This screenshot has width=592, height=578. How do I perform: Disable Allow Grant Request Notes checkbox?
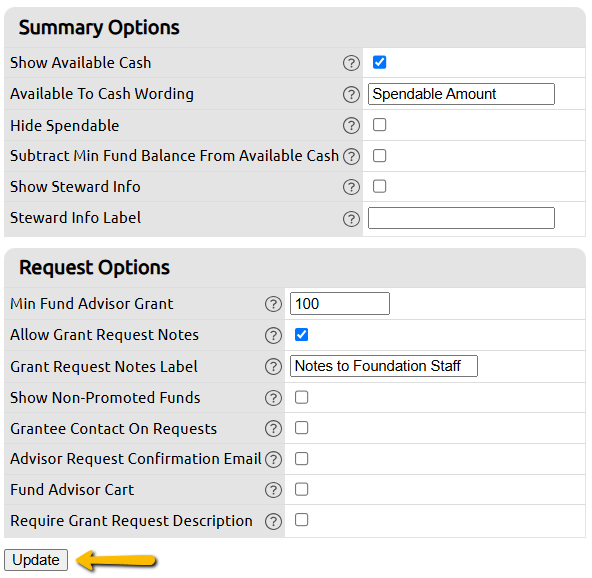(x=301, y=334)
